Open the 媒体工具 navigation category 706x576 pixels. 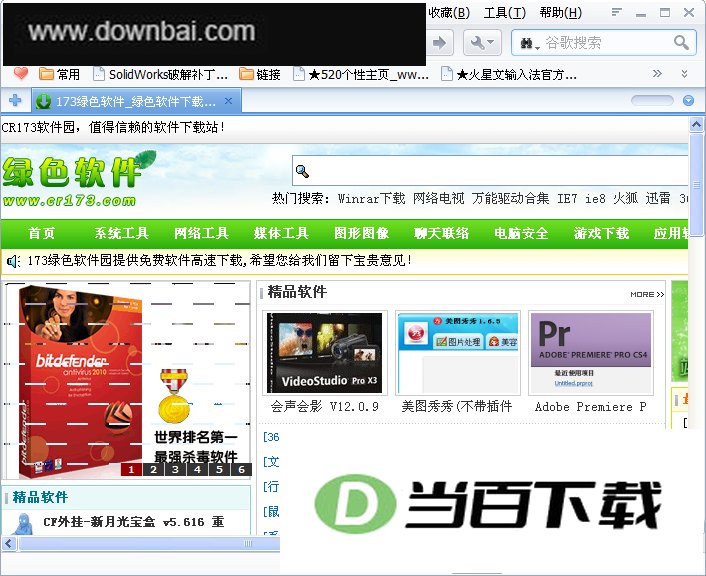(281, 233)
